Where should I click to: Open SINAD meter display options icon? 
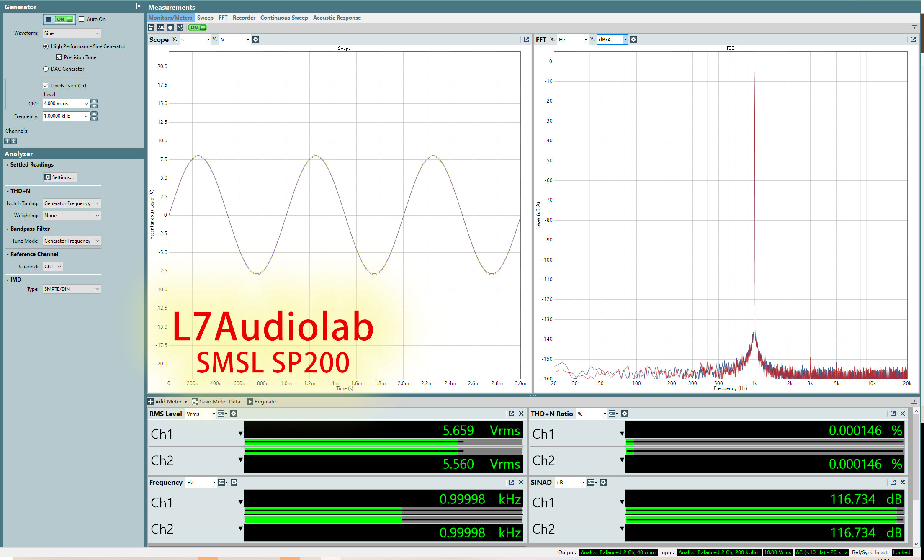click(592, 482)
